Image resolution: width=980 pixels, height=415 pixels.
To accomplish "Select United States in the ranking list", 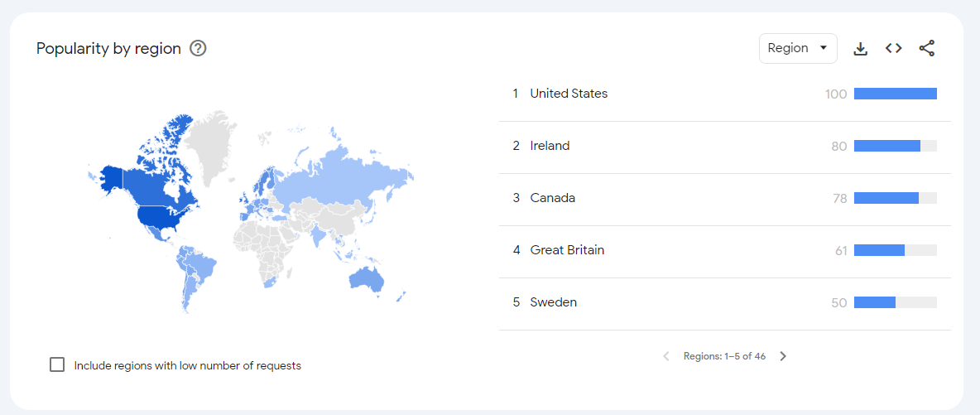I will point(569,94).
